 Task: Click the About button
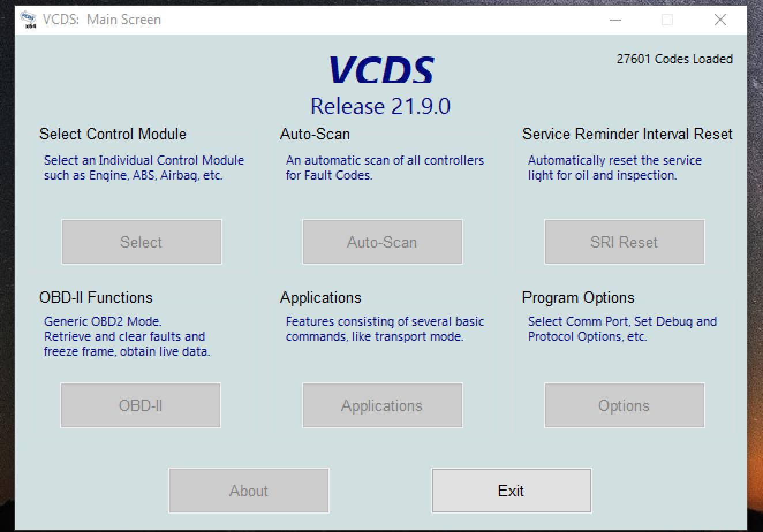[x=249, y=491]
